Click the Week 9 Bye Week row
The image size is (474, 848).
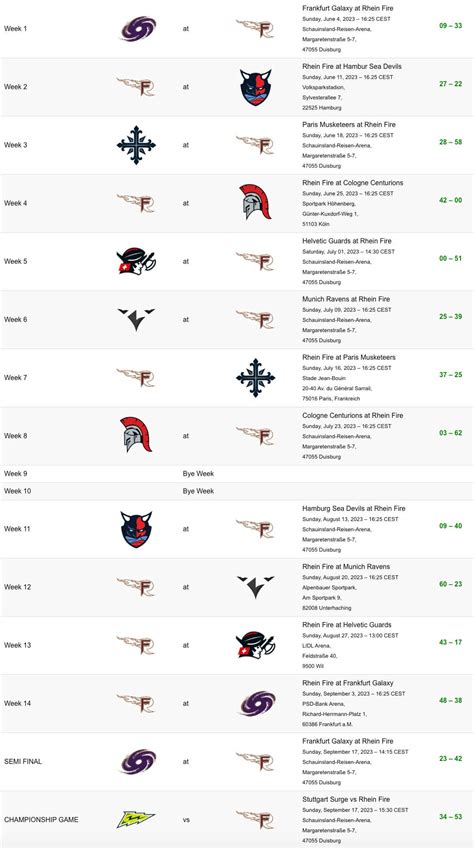(237, 474)
